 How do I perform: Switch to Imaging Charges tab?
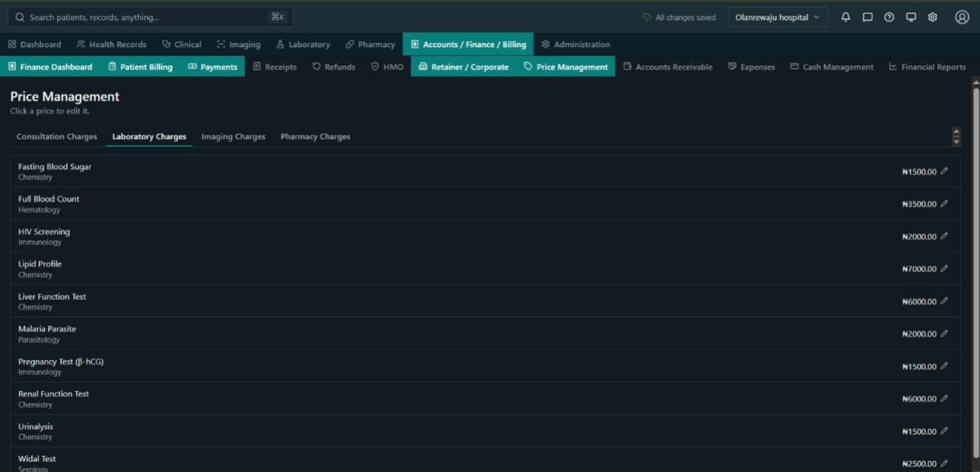(234, 137)
